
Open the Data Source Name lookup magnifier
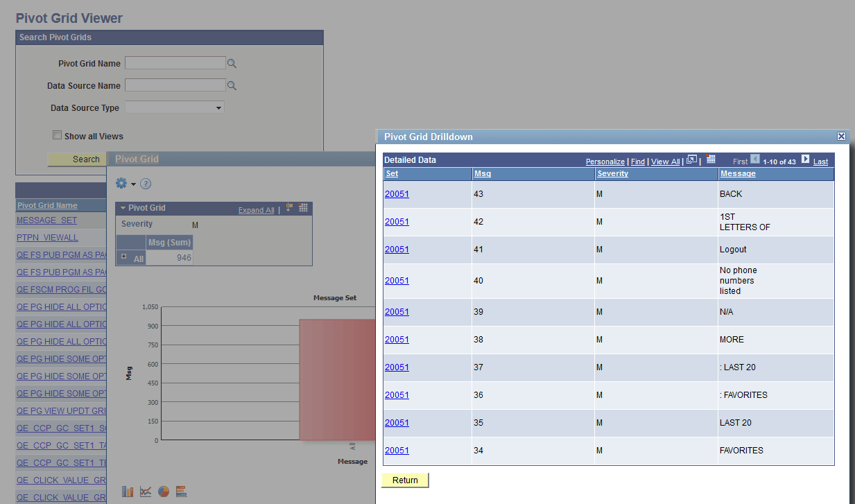pyautogui.click(x=232, y=85)
